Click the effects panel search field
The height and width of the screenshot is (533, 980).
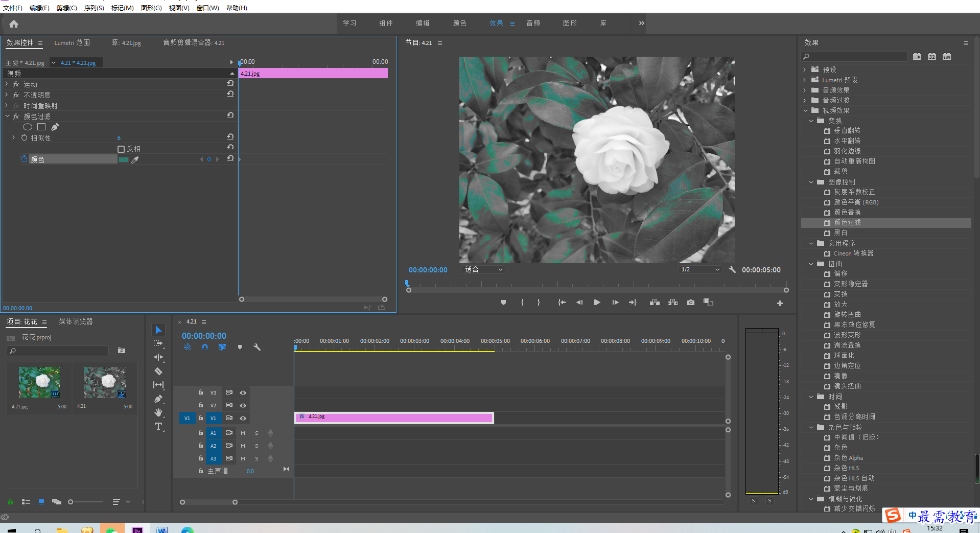pos(854,57)
